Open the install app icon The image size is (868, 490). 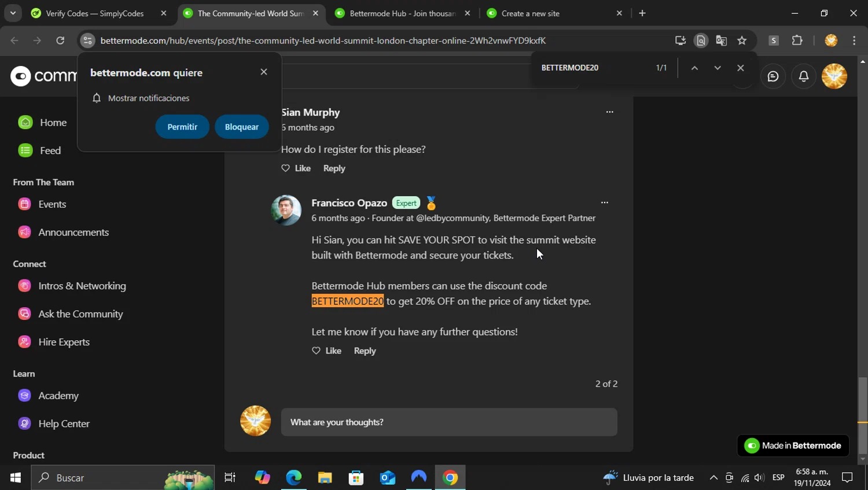(681, 40)
